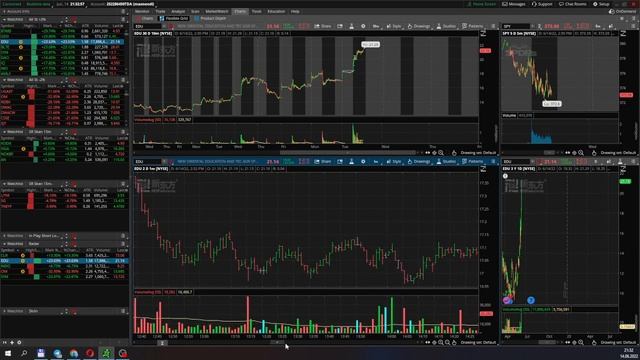
Task: Open Messages in the top bar
Action: coord(514,4)
